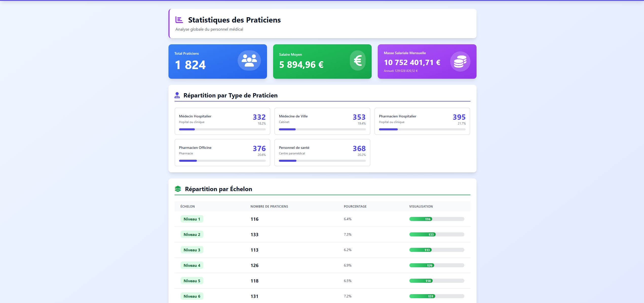Click the users icon on Total Praticiens card

click(249, 60)
